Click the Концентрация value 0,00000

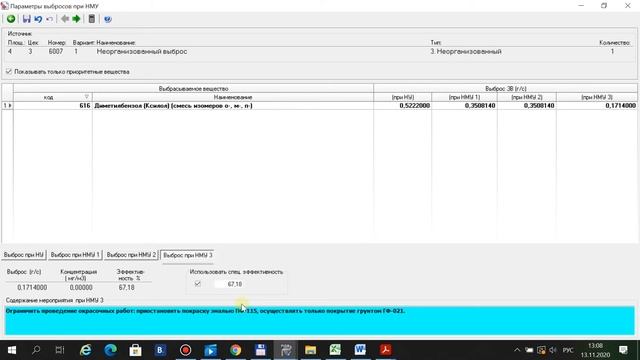click(x=81, y=287)
